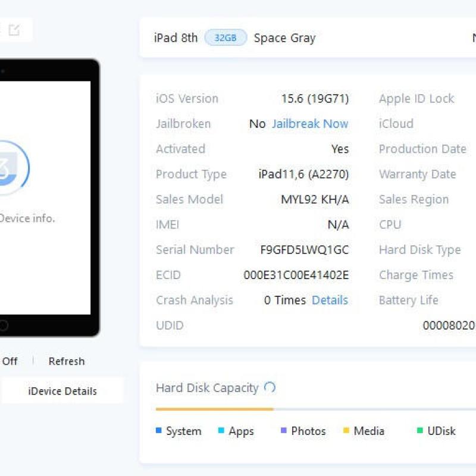Click the iOS Version value 15.6 (19G71)
Image resolution: width=476 pixels, height=476 pixels.
tap(315, 99)
